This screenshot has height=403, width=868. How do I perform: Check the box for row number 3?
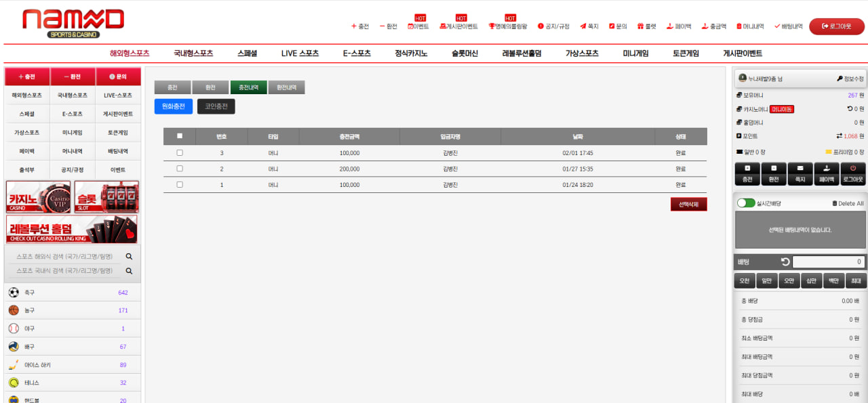click(180, 152)
